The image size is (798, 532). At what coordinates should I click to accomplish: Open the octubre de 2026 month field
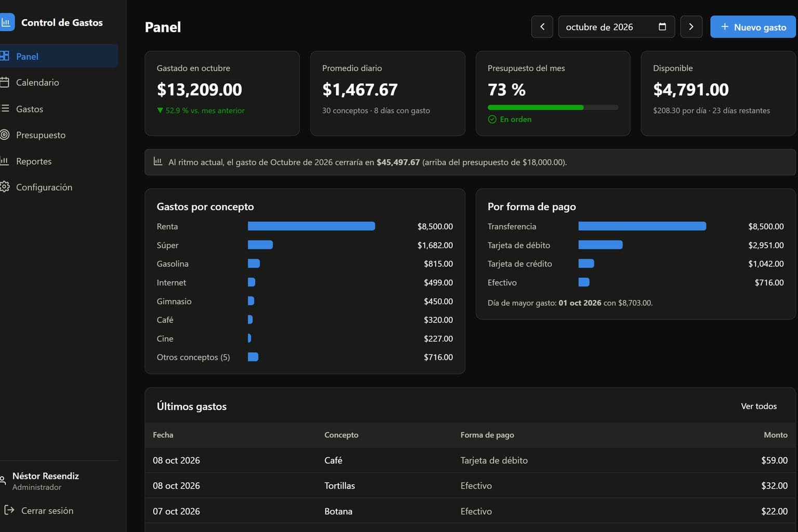pos(616,26)
